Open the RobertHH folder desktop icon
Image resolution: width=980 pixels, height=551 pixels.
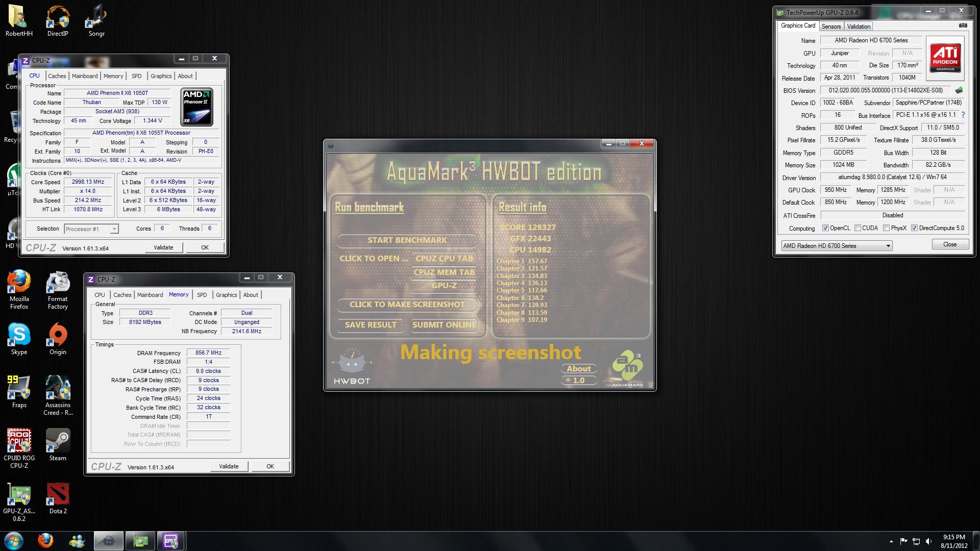click(19, 20)
